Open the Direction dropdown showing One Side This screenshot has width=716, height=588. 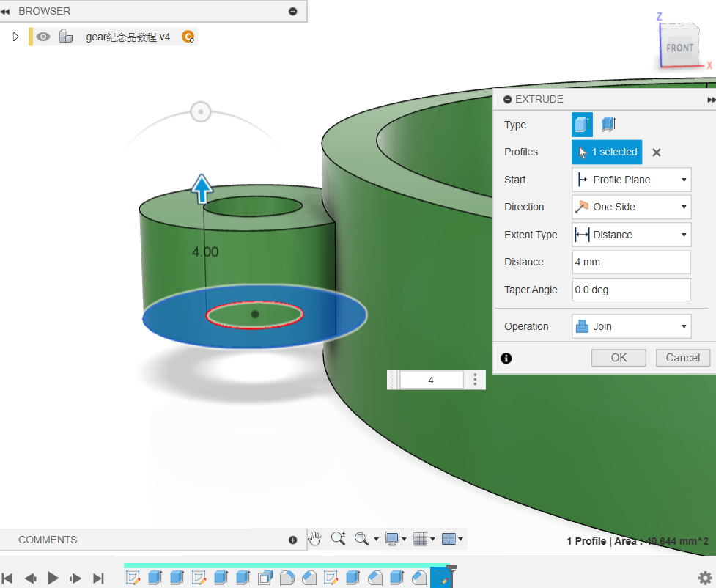pyautogui.click(x=631, y=207)
